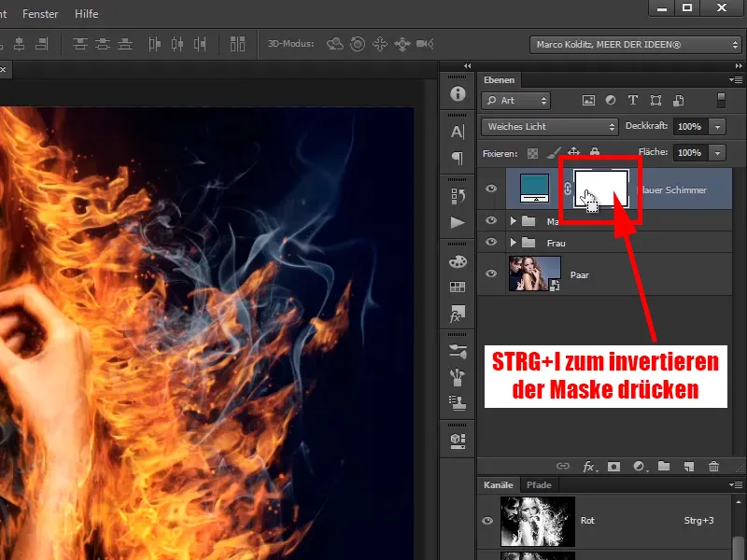
Task: Select 3D slide mode icon
Action: [x=402, y=44]
